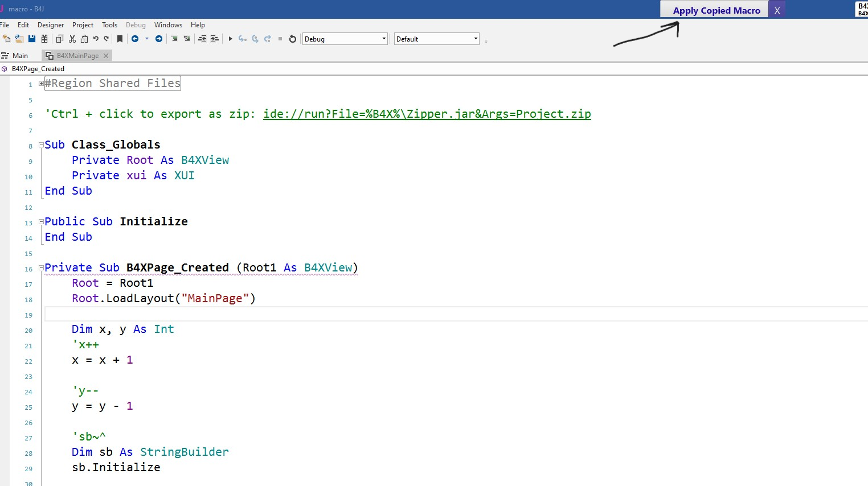868x486 pixels.
Task: Toggle a bookmark on current line
Action: pyautogui.click(x=120, y=39)
